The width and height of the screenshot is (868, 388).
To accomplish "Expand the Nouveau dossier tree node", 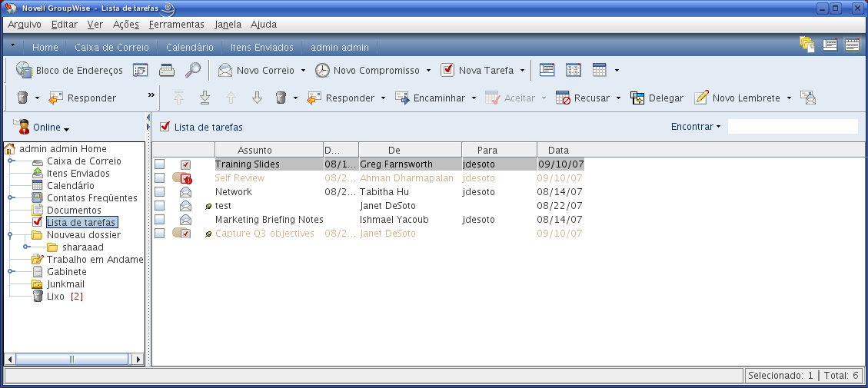I will coord(11,234).
